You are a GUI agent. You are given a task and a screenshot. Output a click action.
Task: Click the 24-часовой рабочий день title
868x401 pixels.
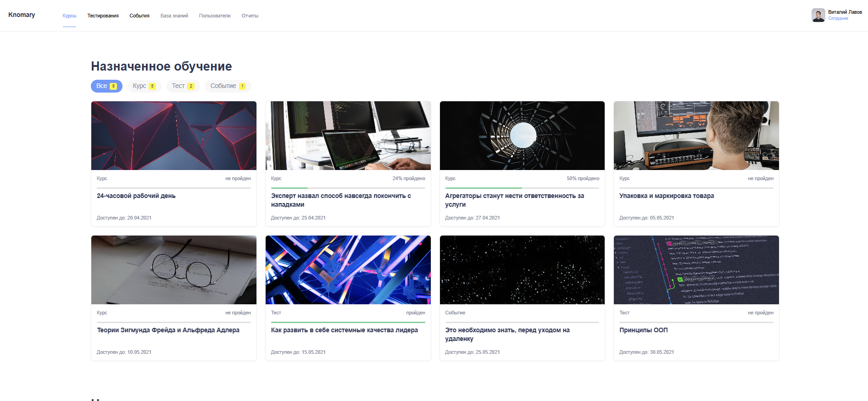pyautogui.click(x=136, y=196)
